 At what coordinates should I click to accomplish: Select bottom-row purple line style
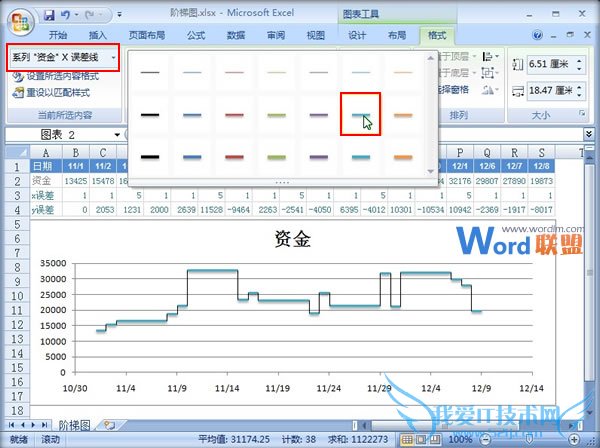[x=318, y=157]
